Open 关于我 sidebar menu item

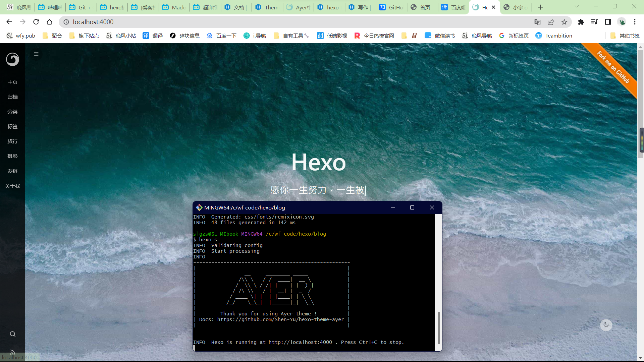click(x=12, y=186)
